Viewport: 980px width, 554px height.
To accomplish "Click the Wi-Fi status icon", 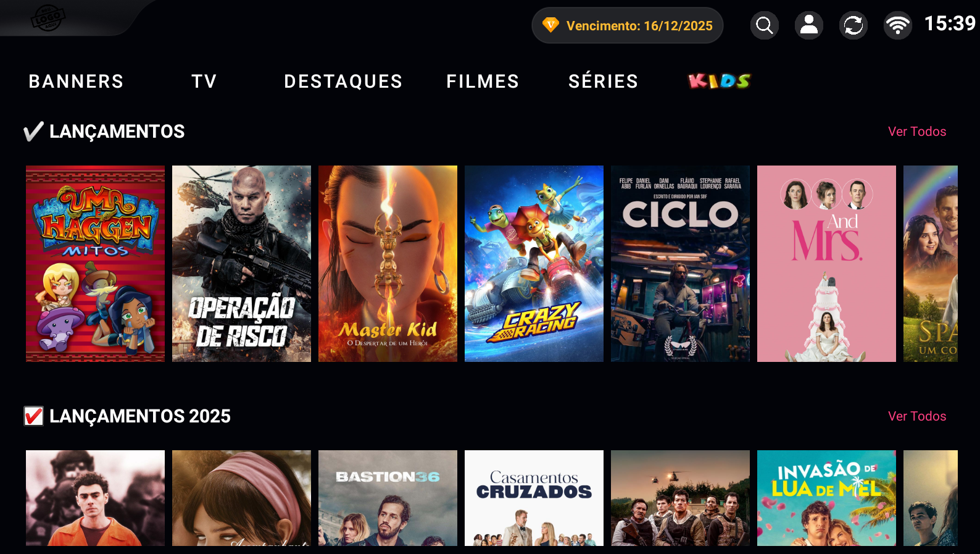I will point(898,25).
